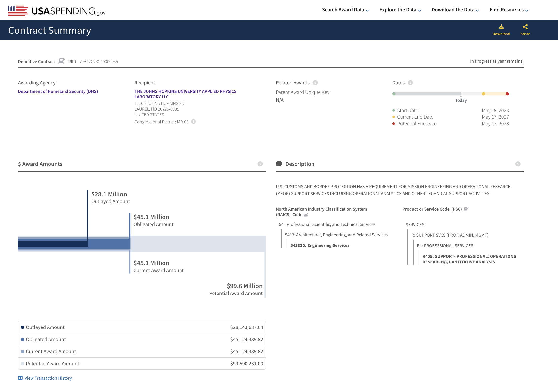This screenshot has height=392, width=558.
Task: Click Potential Award Amount legend dot
Action: click(x=22, y=364)
